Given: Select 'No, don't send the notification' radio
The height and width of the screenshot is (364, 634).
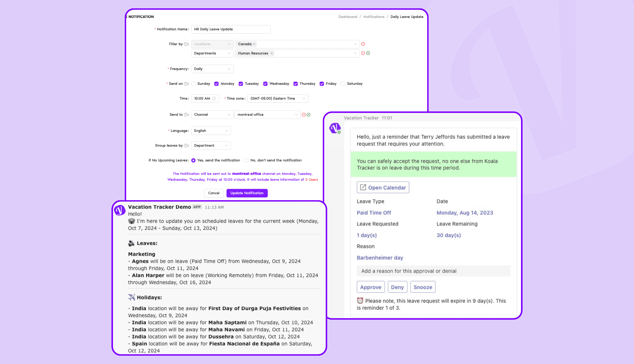Looking at the screenshot, I should pyautogui.click(x=246, y=160).
